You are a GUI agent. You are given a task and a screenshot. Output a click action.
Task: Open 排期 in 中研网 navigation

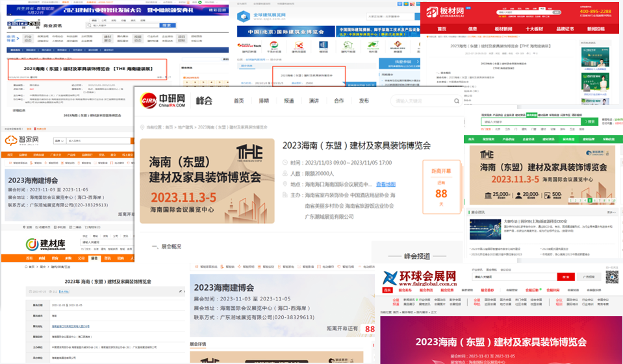pyautogui.click(x=264, y=101)
